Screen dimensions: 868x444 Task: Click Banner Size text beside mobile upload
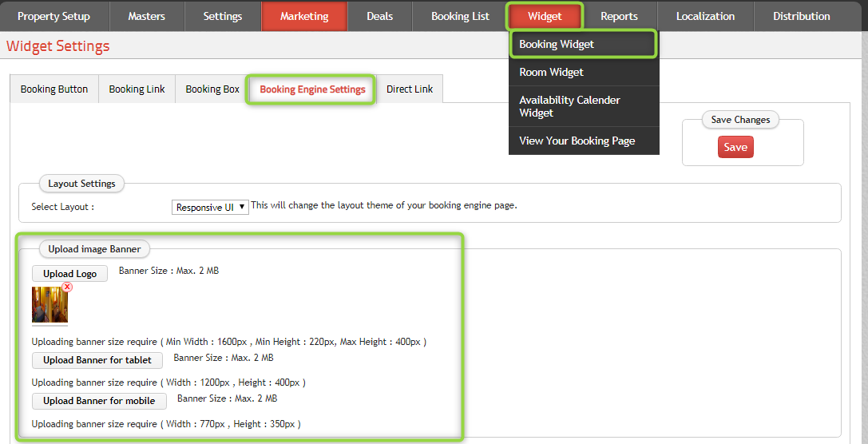tap(227, 398)
